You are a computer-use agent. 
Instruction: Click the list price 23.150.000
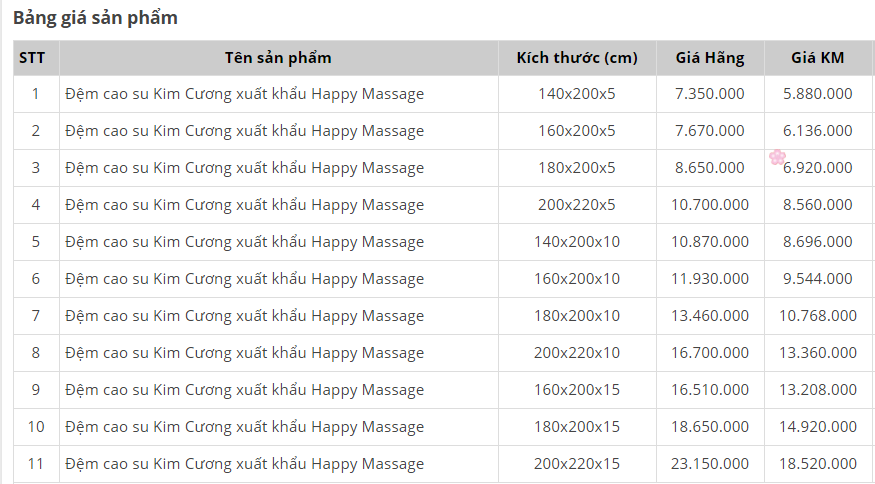click(710, 464)
